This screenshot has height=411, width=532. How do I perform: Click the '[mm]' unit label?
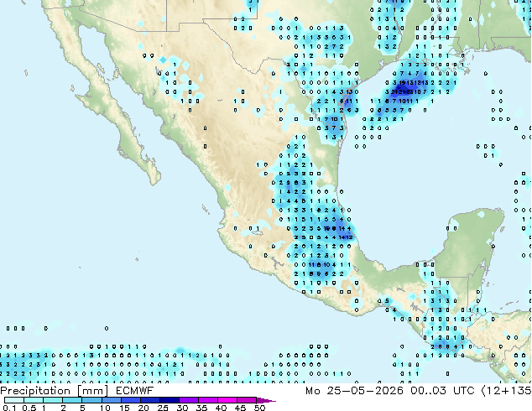[92, 391]
